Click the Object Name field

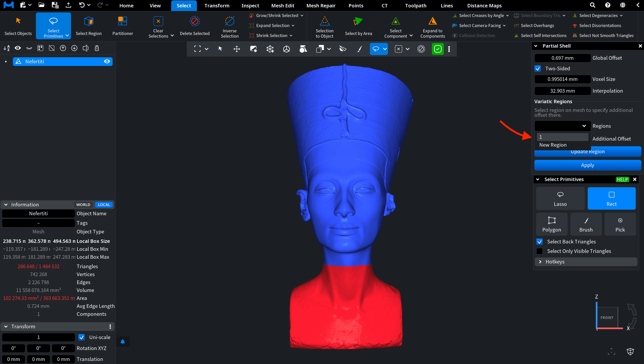38,214
